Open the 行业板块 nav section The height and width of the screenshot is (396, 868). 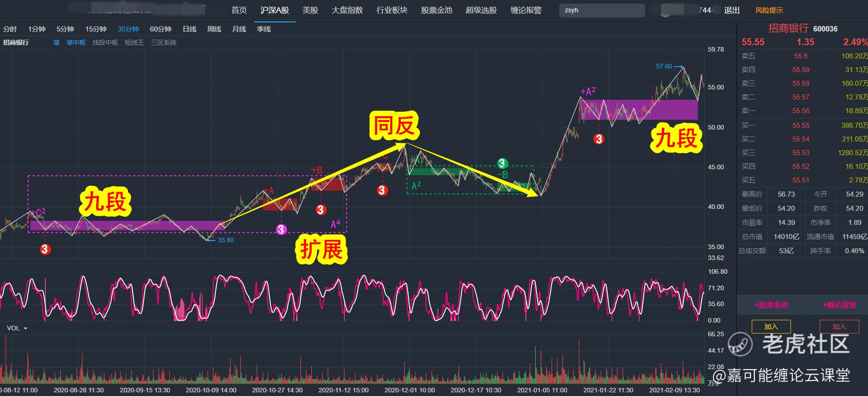(x=392, y=10)
